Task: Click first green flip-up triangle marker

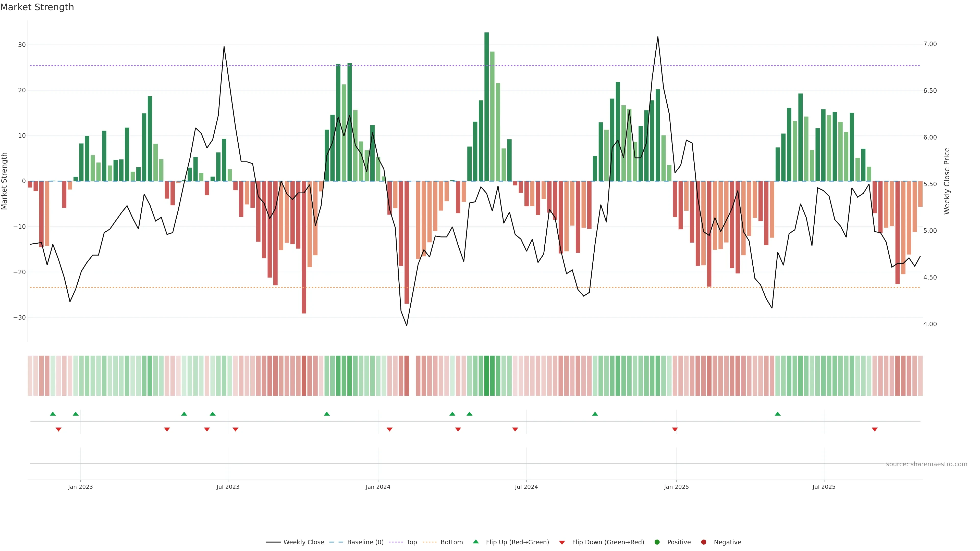Action: click(53, 414)
